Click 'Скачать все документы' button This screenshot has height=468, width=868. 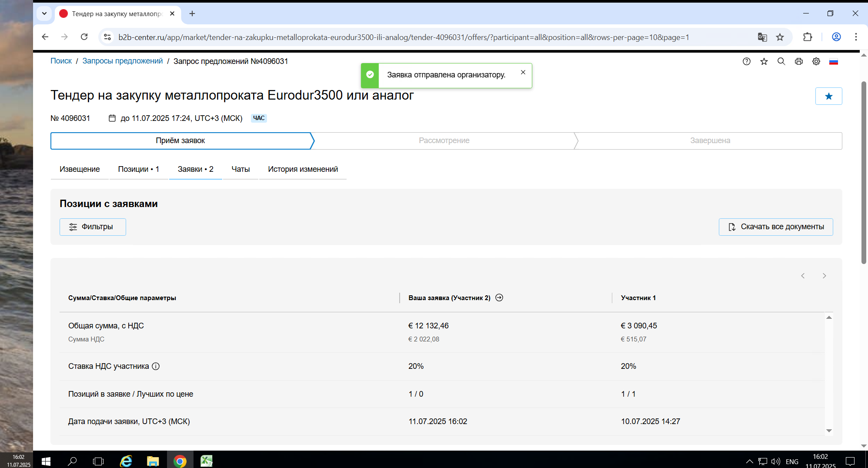pyautogui.click(x=776, y=227)
